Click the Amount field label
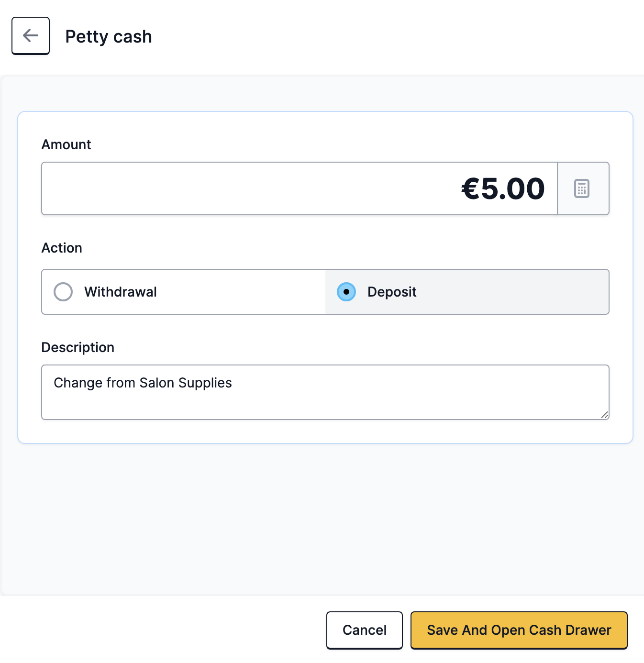Image resolution: width=644 pixels, height=663 pixels. 67,144
